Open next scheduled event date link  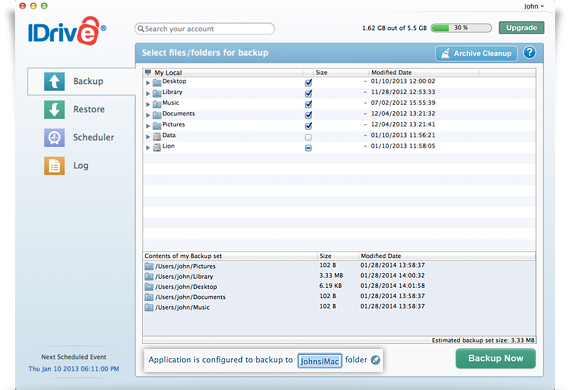click(74, 369)
